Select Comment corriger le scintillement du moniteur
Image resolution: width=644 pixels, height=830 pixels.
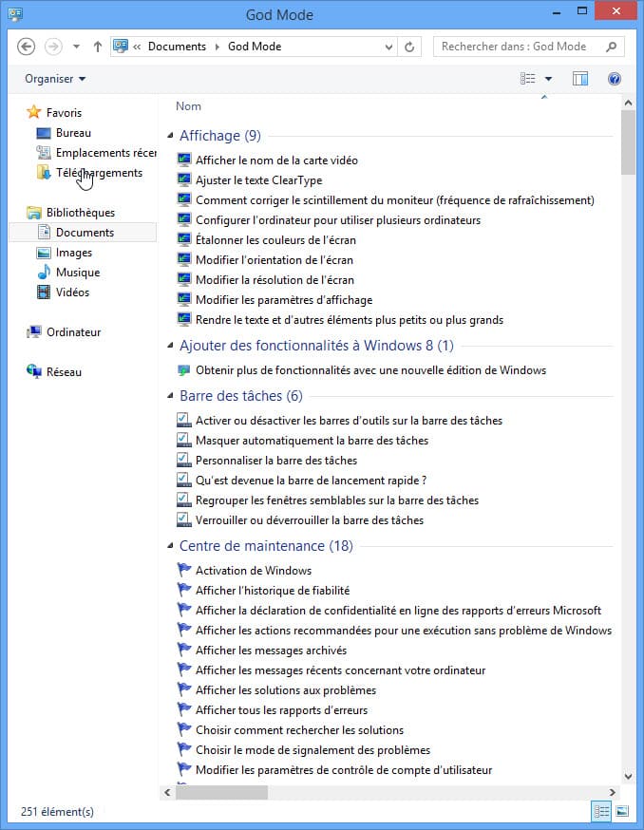394,200
